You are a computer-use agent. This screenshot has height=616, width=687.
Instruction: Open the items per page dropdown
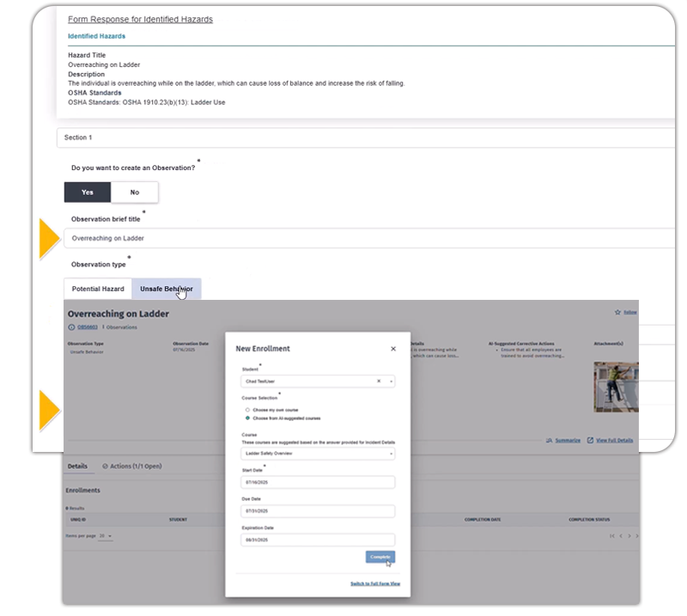[106, 536]
